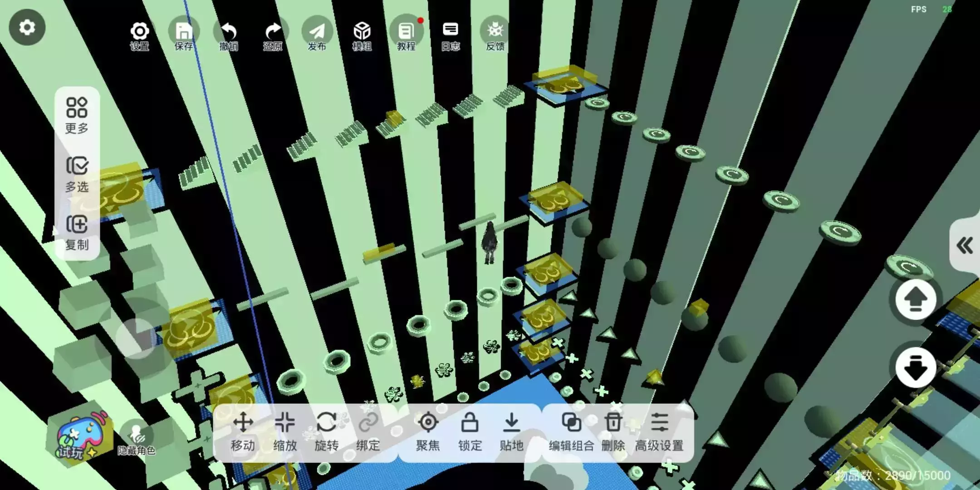This screenshot has width=980, height=490.
Task: Open 高级设置 advanced settings
Action: coord(659,431)
